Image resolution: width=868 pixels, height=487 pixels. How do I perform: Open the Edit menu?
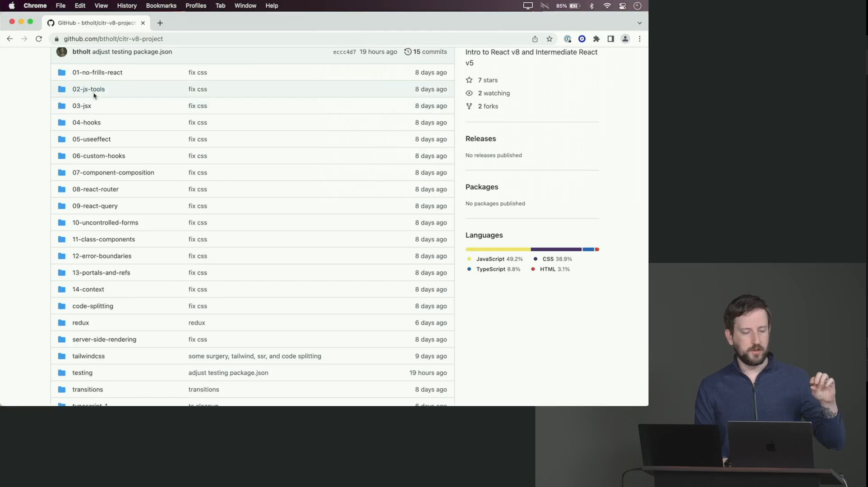point(80,6)
